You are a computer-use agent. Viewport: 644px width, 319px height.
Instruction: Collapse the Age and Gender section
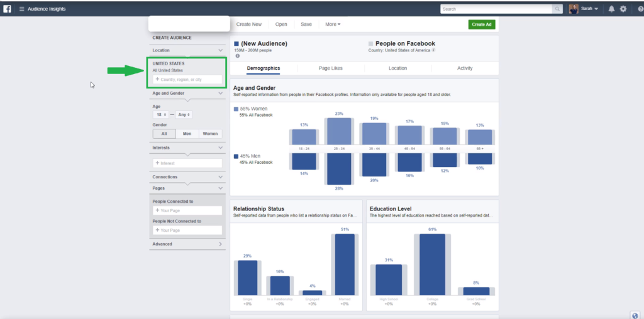(x=221, y=94)
